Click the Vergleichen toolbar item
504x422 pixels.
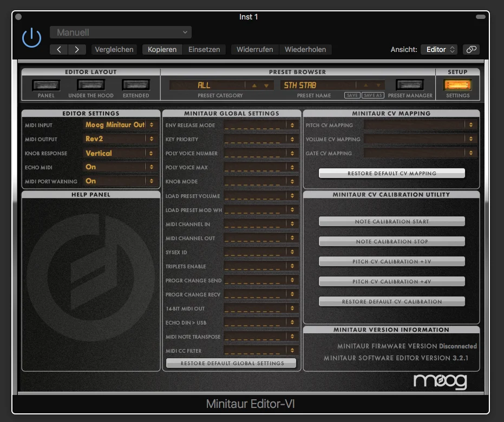(x=114, y=49)
